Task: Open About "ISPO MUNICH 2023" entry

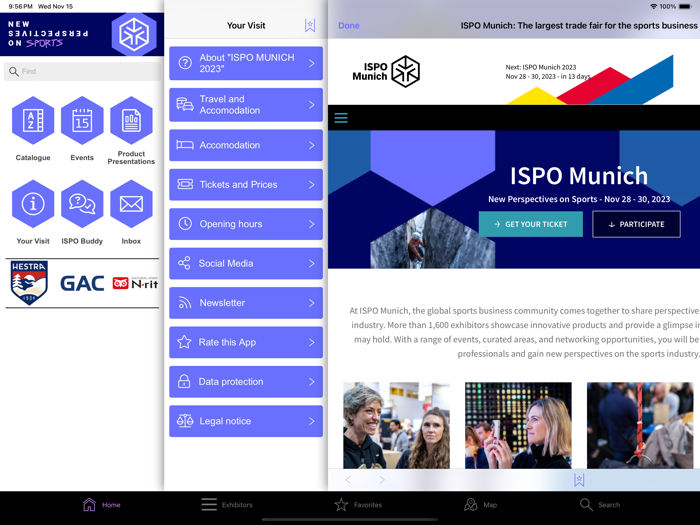Action: click(x=246, y=63)
